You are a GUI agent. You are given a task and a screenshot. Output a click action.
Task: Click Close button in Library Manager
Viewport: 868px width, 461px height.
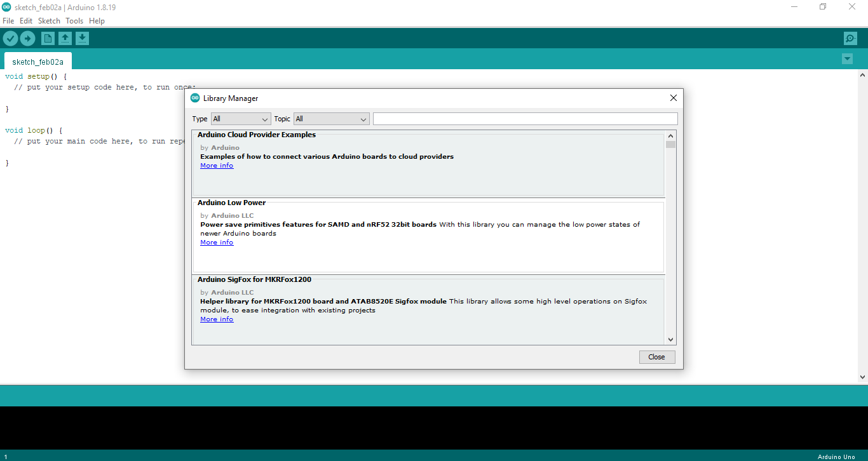[657, 357]
